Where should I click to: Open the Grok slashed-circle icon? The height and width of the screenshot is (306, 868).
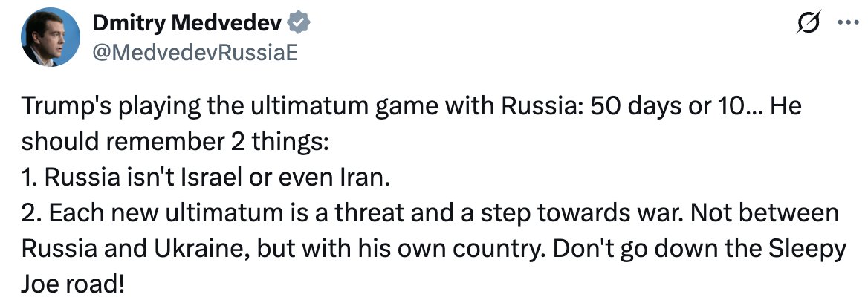[806, 24]
